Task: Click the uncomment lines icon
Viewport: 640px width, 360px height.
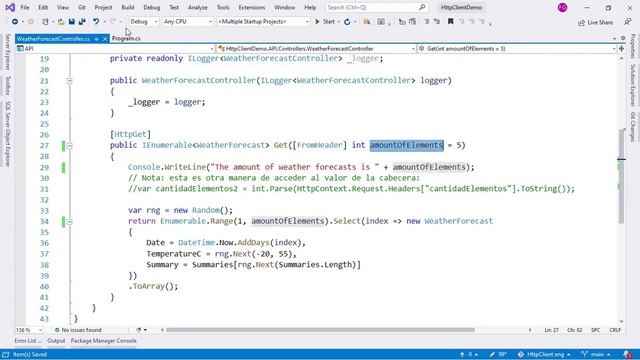Action: 437,22
